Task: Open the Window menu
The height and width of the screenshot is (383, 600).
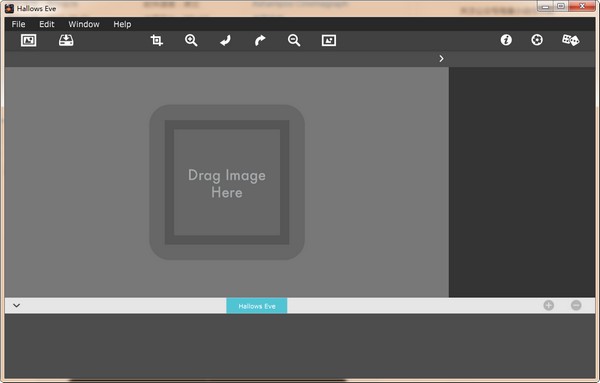Action: click(x=84, y=24)
